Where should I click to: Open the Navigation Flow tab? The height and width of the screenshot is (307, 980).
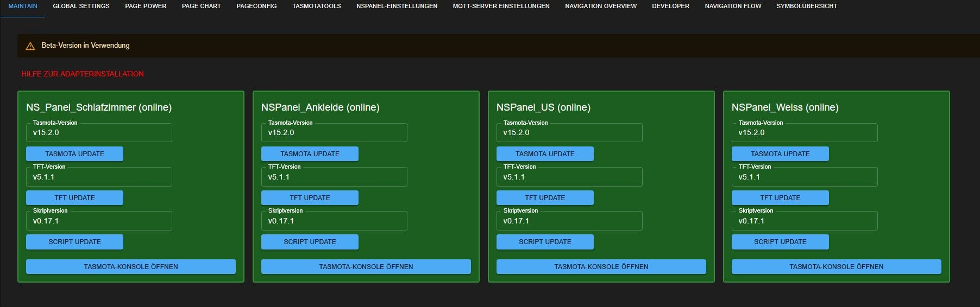[x=733, y=6]
